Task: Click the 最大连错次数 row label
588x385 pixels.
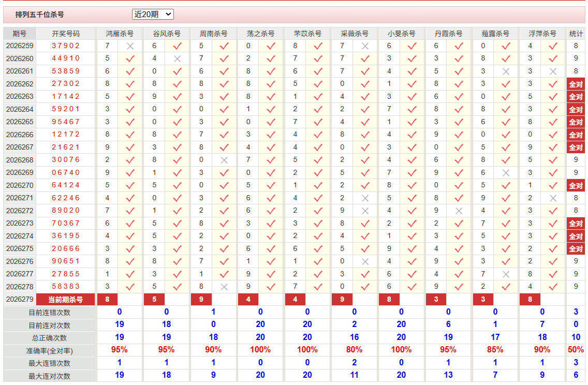Action: [49, 363]
